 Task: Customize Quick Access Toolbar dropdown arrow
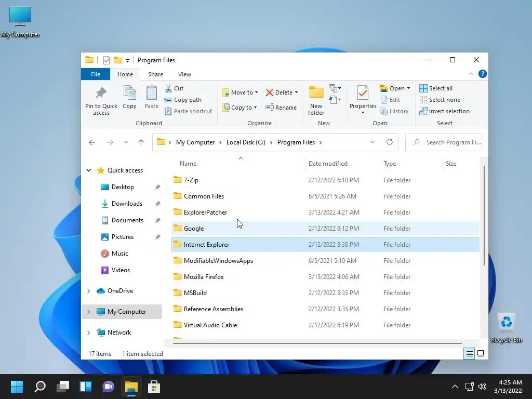(x=128, y=60)
